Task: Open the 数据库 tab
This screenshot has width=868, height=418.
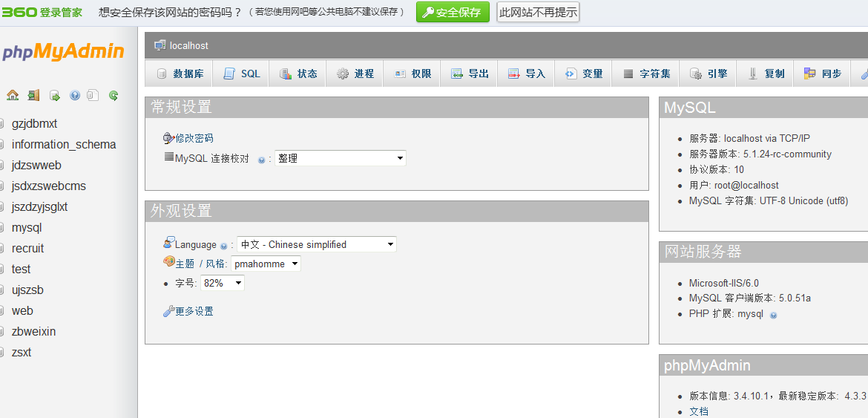Action: coord(180,74)
